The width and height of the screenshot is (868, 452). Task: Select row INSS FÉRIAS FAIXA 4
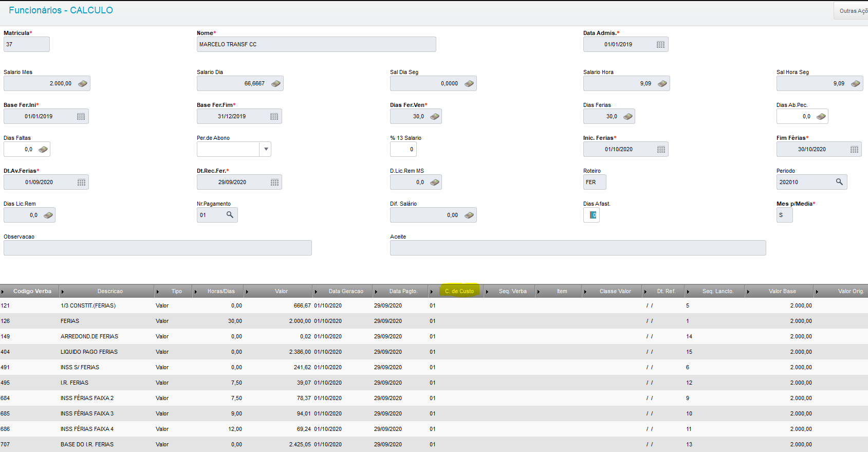click(x=434, y=429)
